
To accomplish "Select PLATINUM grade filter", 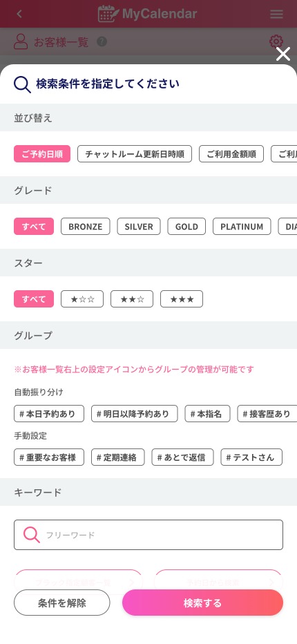I will (242, 227).
